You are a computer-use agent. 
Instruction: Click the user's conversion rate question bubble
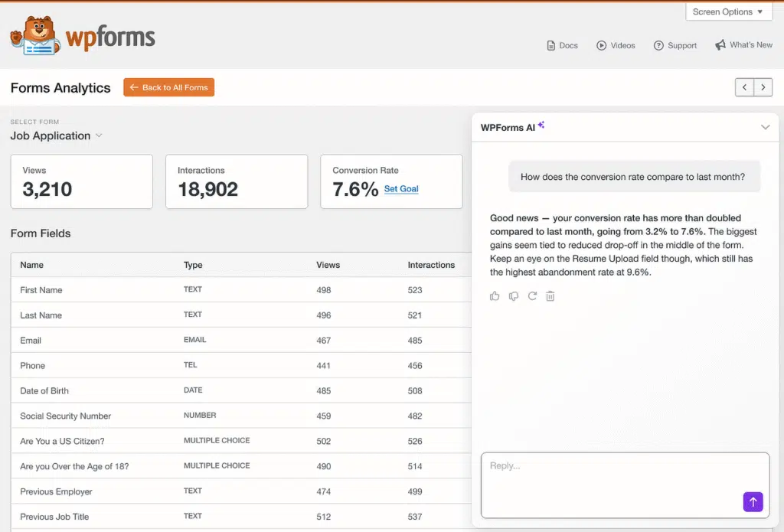click(x=634, y=177)
